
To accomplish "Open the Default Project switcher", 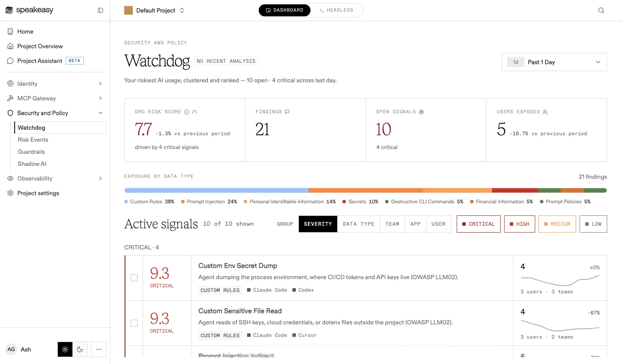I will pyautogui.click(x=154, y=10).
